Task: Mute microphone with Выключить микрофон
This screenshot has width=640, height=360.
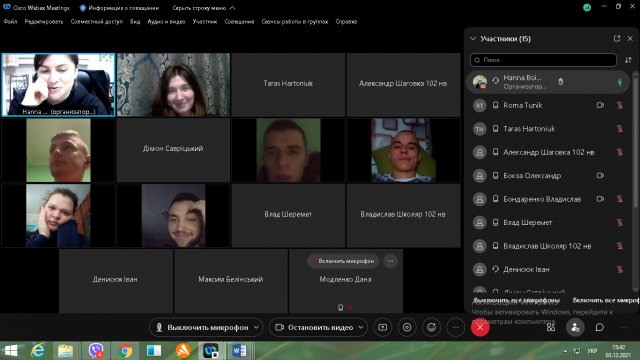Action: pos(202,327)
